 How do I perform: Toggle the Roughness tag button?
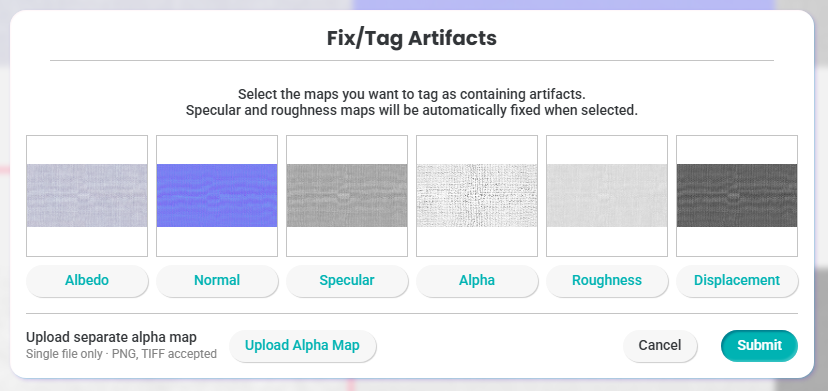coord(607,281)
